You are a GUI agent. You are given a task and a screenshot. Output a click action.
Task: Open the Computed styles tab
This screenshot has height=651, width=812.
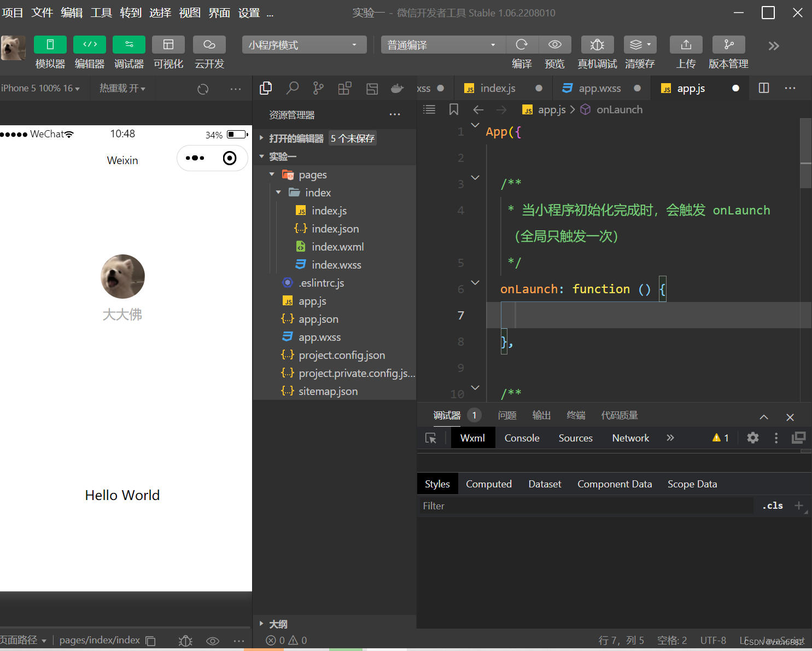coord(489,484)
